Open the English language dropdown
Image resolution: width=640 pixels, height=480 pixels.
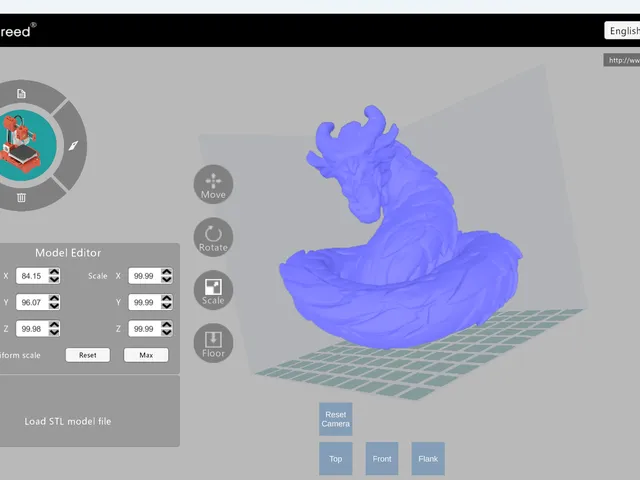(622, 31)
